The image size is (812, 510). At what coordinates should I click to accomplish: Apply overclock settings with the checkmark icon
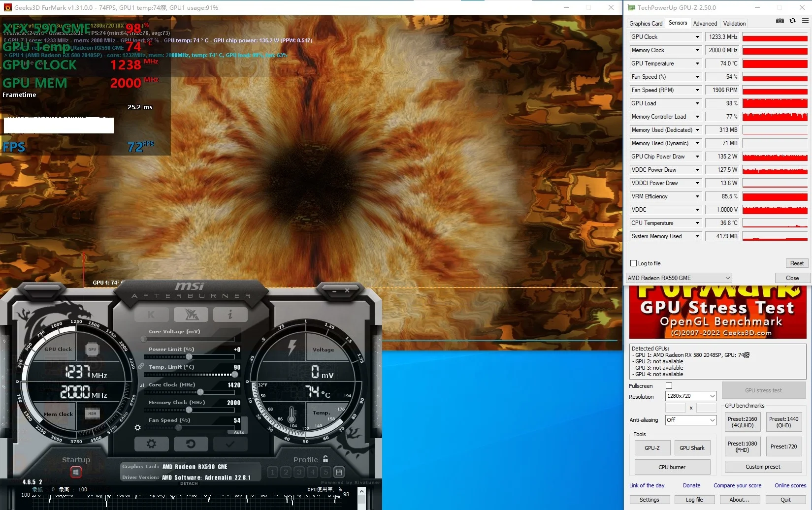click(230, 444)
